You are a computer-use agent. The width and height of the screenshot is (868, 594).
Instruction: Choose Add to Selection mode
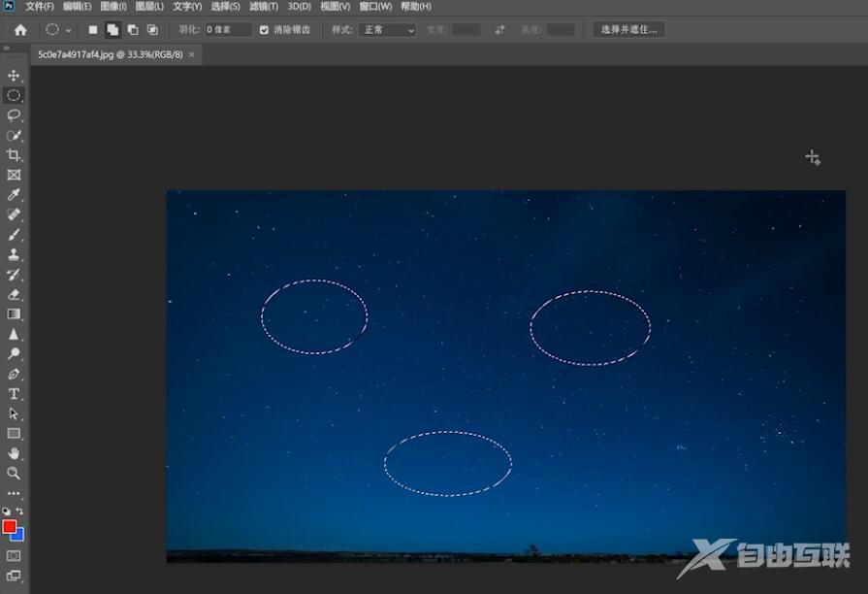[113, 30]
